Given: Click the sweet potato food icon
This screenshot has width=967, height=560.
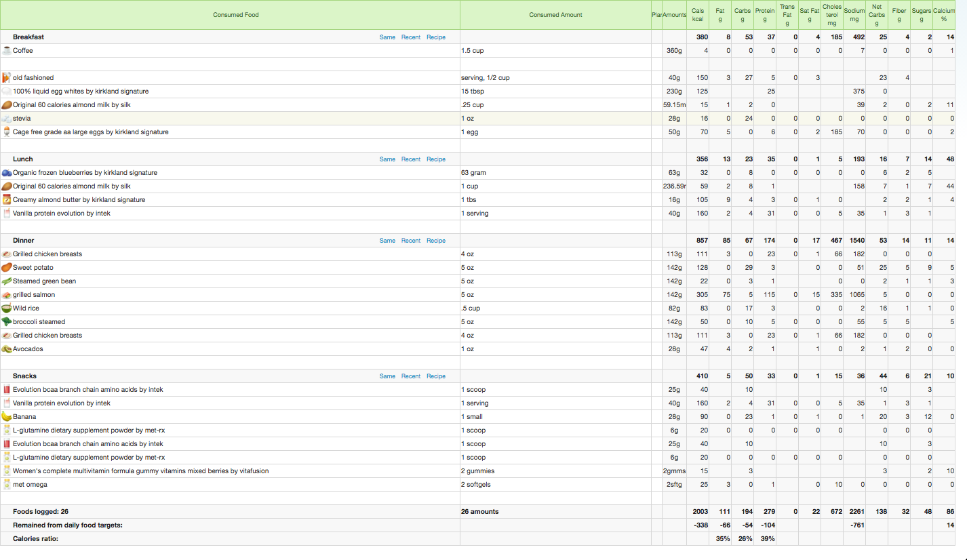Looking at the screenshot, I should (7, 268).
